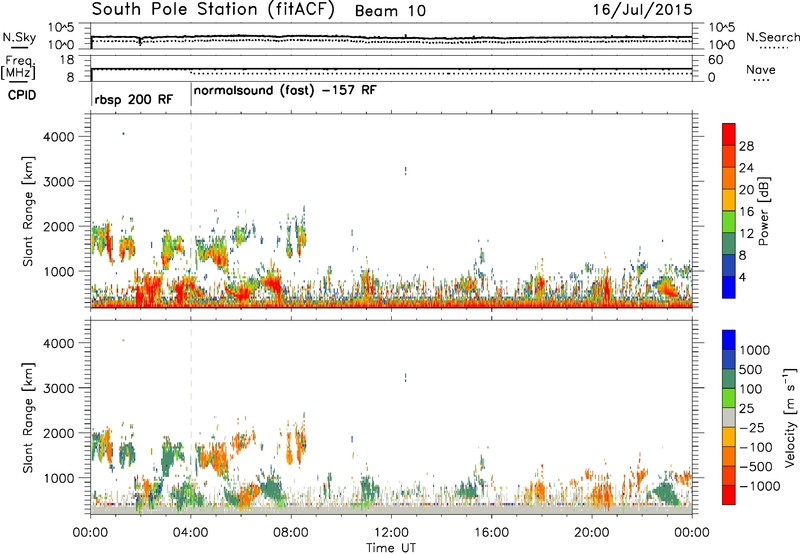Click the '4000' tick of the power panel

(59, 137)
